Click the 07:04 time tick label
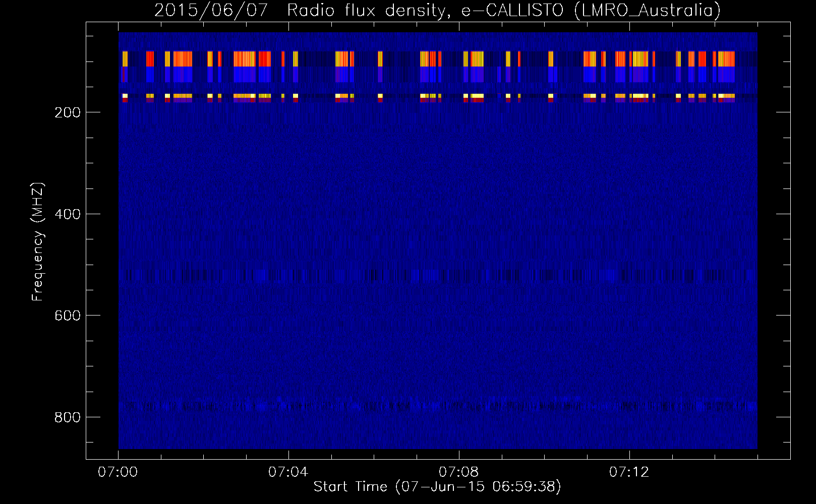 tap(288, 472)
